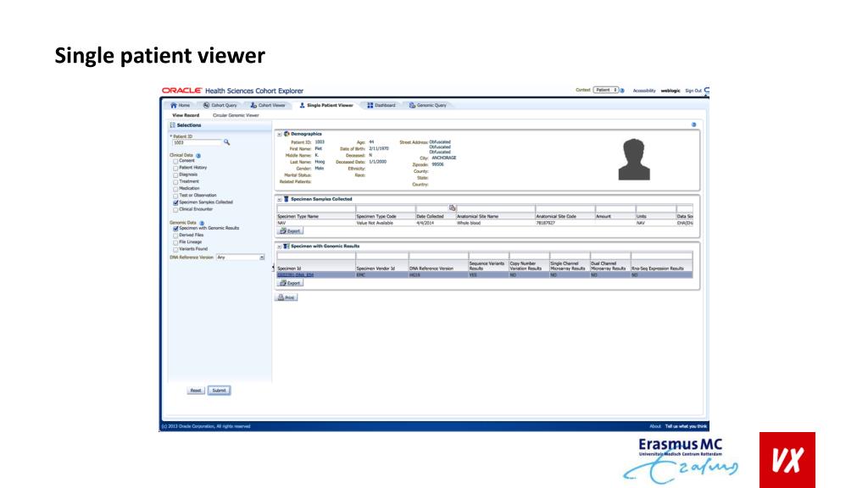Click the Print button
This screenshot has height=488, width=868.
[x=287, y=297]
